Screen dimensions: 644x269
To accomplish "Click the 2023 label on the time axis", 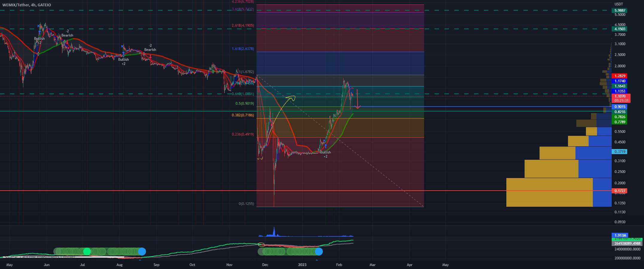I will click(302, 265).
